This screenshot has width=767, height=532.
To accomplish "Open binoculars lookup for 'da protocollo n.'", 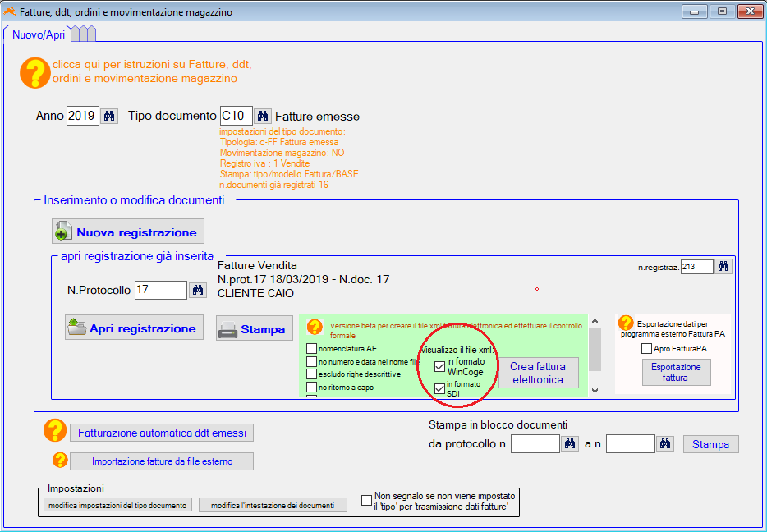I will pyautogui.click(x=571, y=444).
